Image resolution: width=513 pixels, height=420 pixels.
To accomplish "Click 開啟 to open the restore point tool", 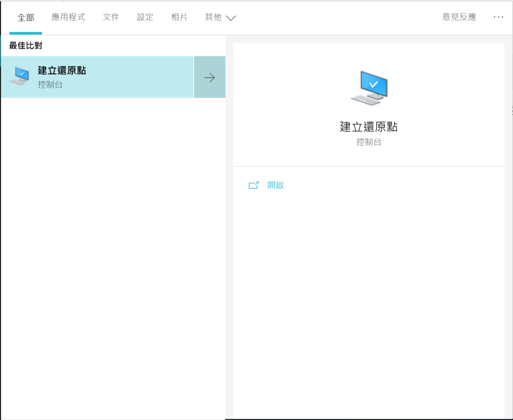I will 276,185.
